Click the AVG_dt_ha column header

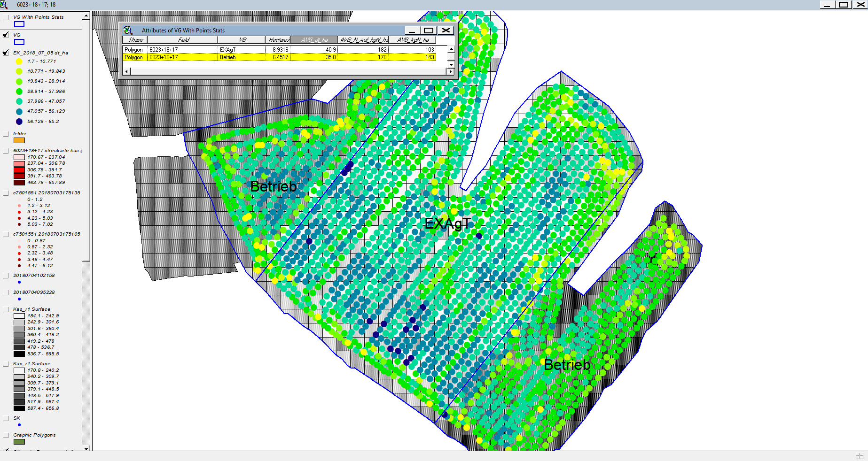314,40
